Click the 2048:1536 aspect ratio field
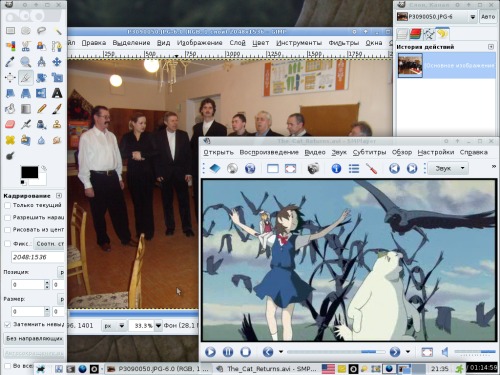Viewport: 500px width, 375px height. (x=37, y=257)
